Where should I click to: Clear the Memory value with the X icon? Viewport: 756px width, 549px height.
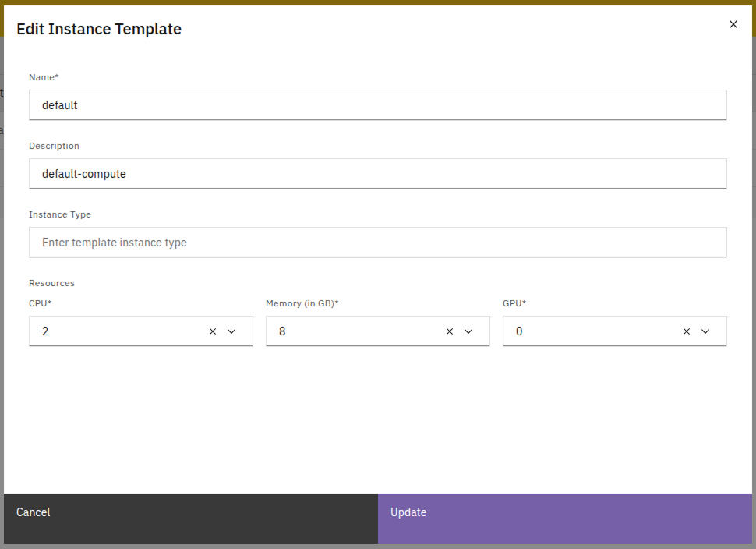[x=450, y=331]
